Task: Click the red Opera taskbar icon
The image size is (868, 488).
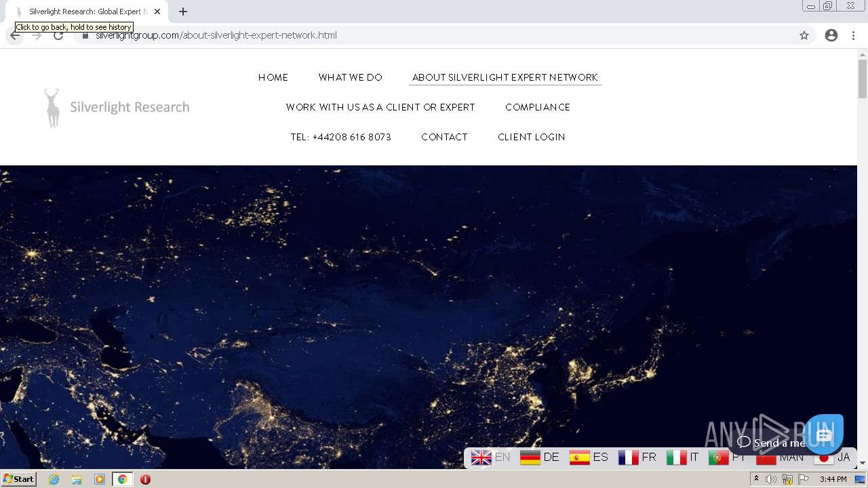Action: click(x=145, y=479)
